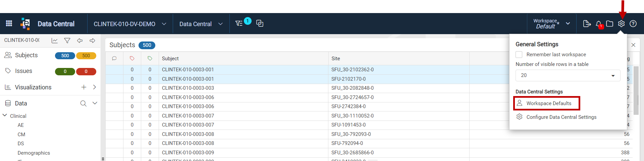Screen dimensions: 644x161
Task: Select CM dataset in Clinical tree
Action: tap(21, 135)
